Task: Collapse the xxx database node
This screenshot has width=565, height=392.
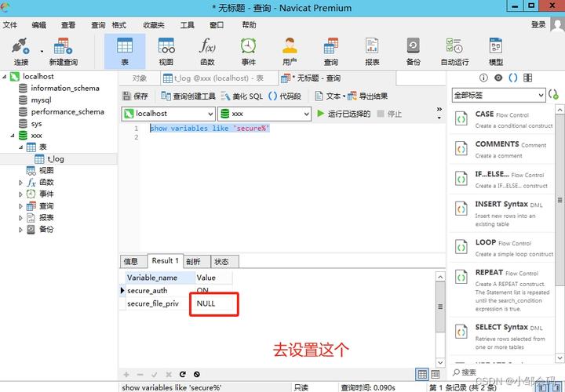Action: 13,136
